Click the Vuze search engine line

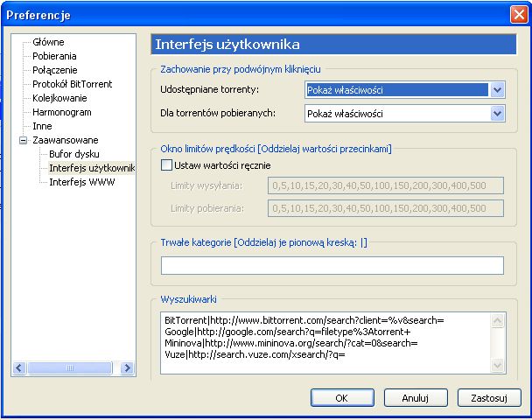click(255, 354)
